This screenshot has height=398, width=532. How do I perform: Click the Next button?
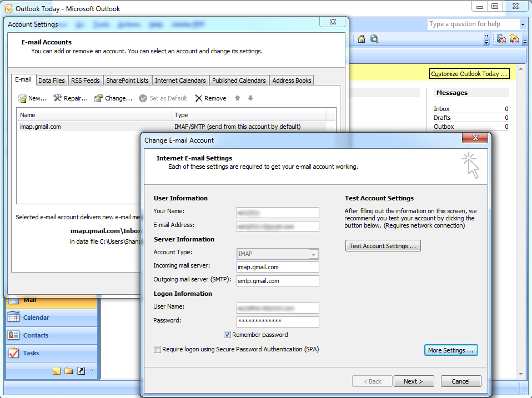[414, 381]
